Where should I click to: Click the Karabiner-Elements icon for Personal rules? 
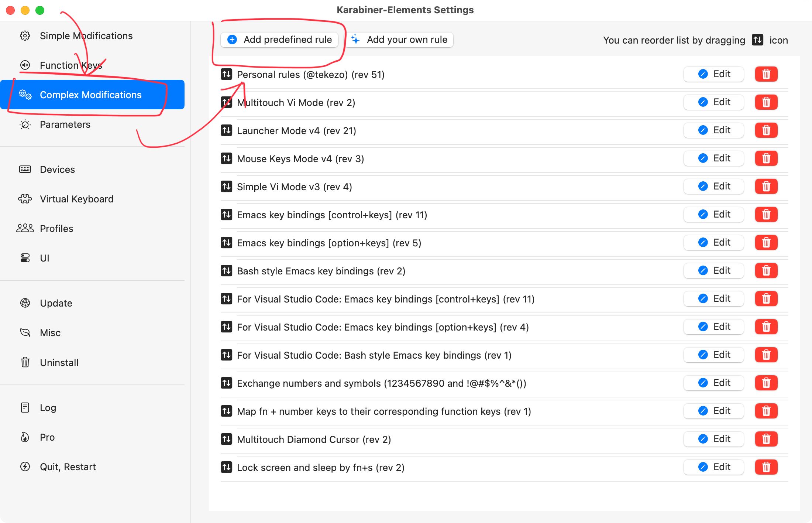(227, 74)
